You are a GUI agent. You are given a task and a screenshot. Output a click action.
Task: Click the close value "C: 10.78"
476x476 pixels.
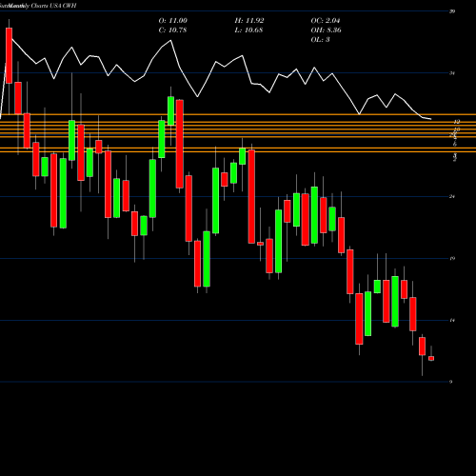point(172,30)
